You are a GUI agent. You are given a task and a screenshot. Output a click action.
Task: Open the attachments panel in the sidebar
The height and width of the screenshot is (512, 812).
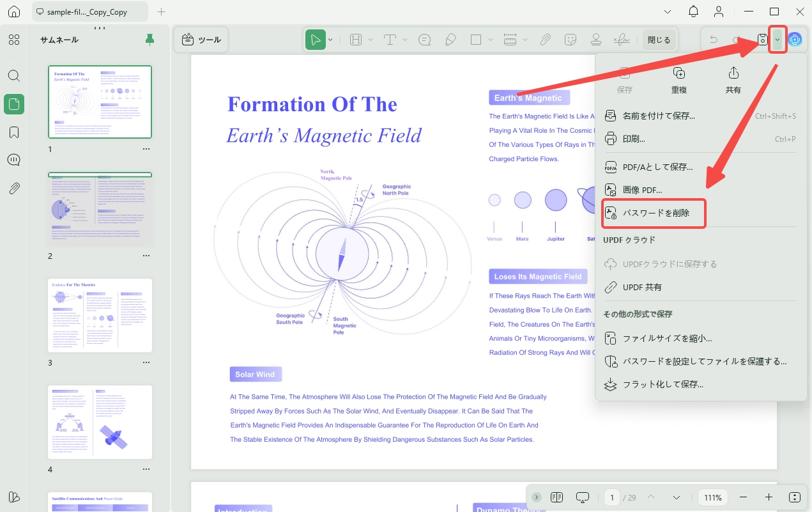click(14, 188)
